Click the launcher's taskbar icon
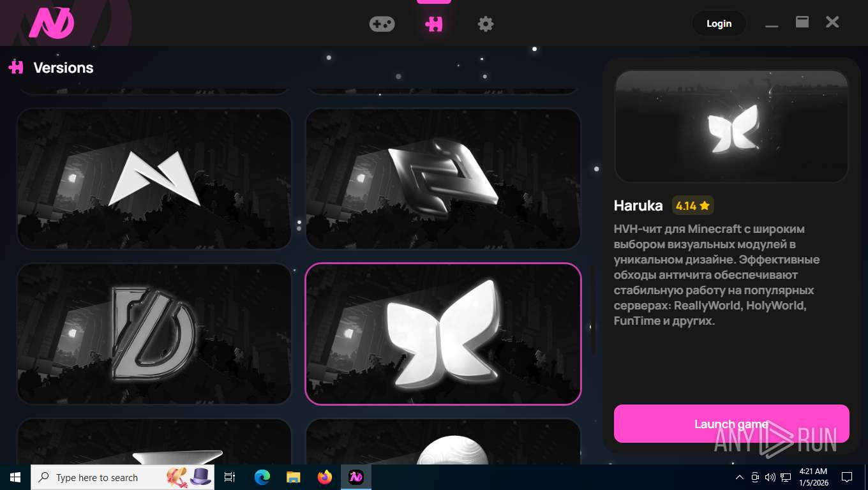 tap(356, 477)
